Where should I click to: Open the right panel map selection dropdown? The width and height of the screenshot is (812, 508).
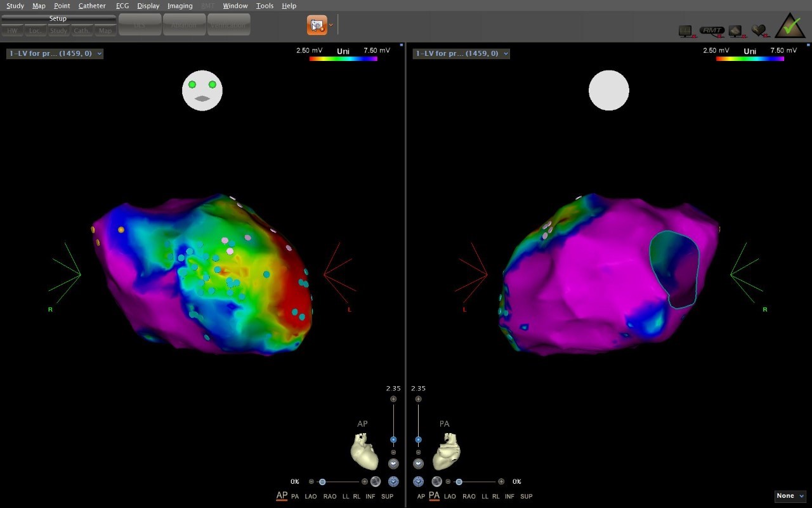pos(461,54)
